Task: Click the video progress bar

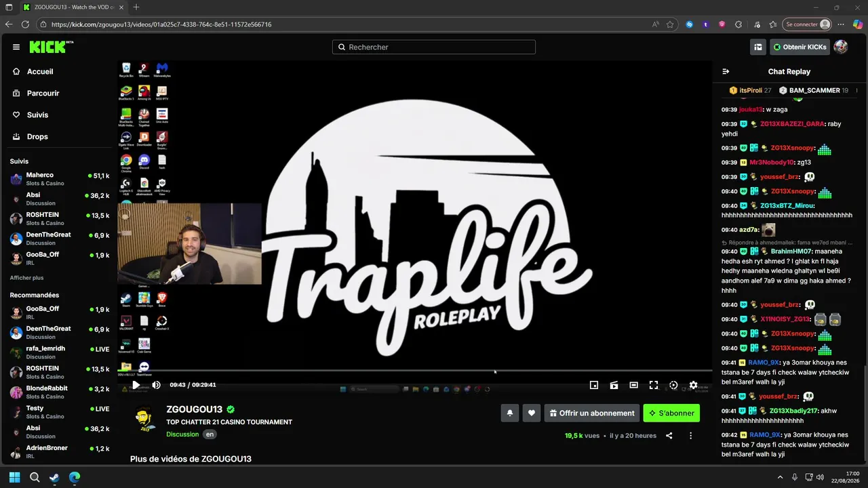Action: click(414, 371)
